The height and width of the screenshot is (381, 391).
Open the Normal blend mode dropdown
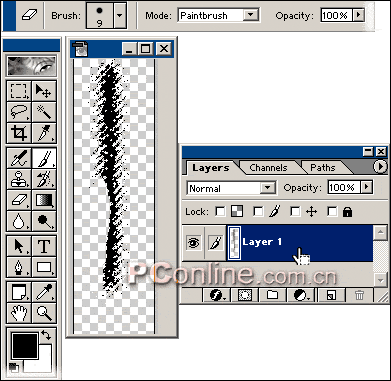click(268, 188)
